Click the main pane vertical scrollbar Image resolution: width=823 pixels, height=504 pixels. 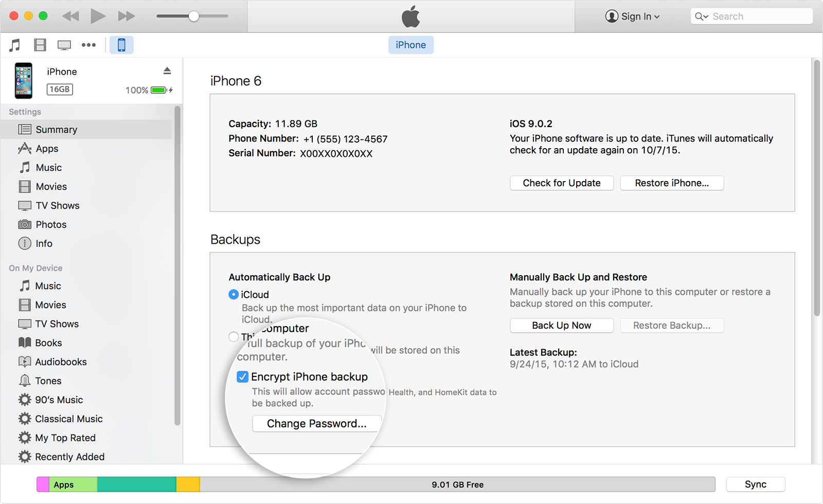817,188
